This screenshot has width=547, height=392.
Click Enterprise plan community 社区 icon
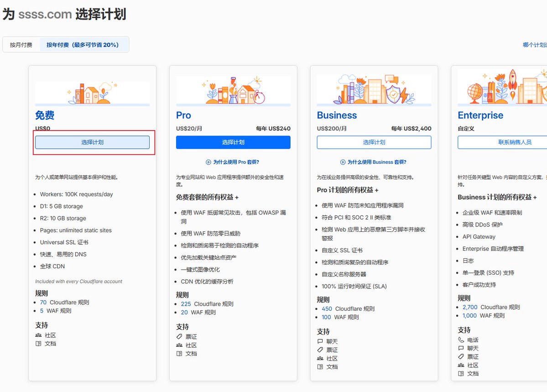461,365
